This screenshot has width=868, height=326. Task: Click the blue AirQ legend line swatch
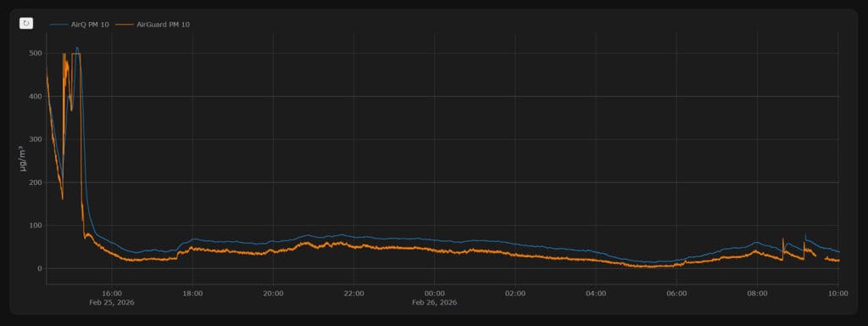[x=58, y=25]
